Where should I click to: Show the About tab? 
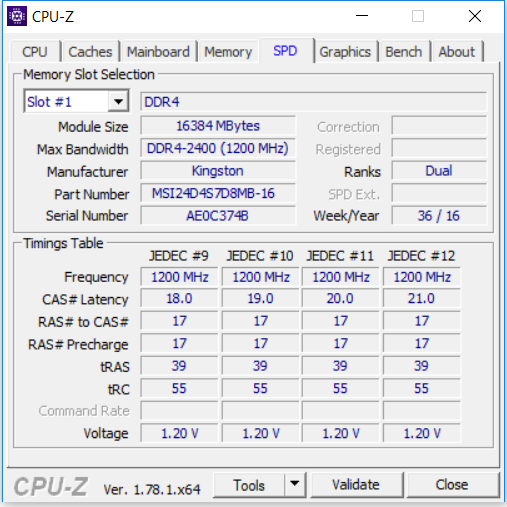pos(457,52)
